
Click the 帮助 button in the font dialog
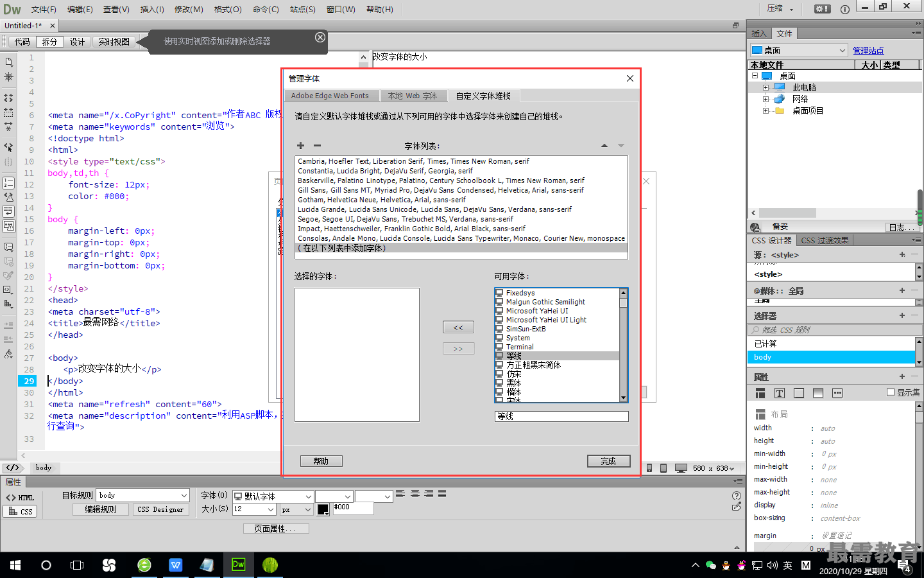(321, 461)
